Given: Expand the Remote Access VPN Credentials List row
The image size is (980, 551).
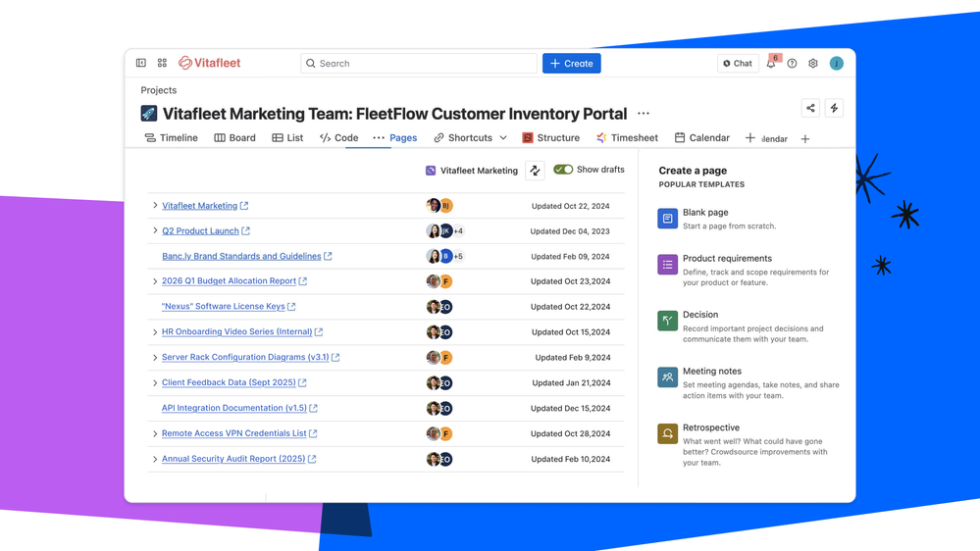Looking at the screenshot, I should click(x=155, y=433).
